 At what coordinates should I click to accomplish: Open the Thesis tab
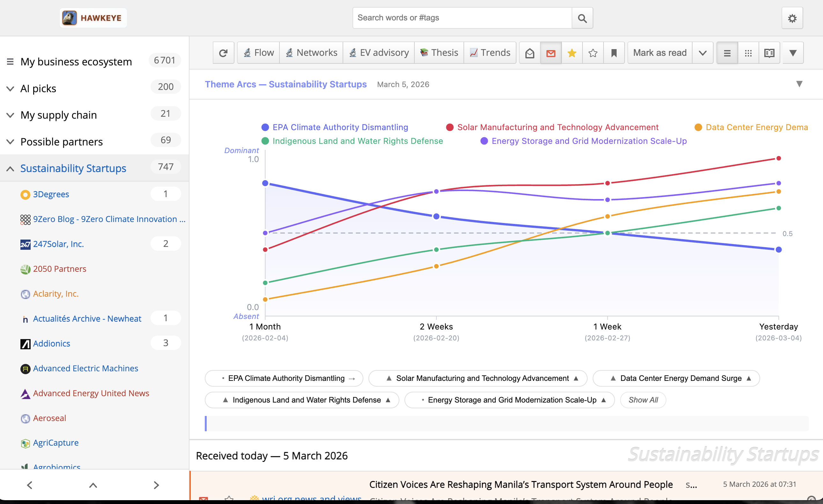point(439,53)
